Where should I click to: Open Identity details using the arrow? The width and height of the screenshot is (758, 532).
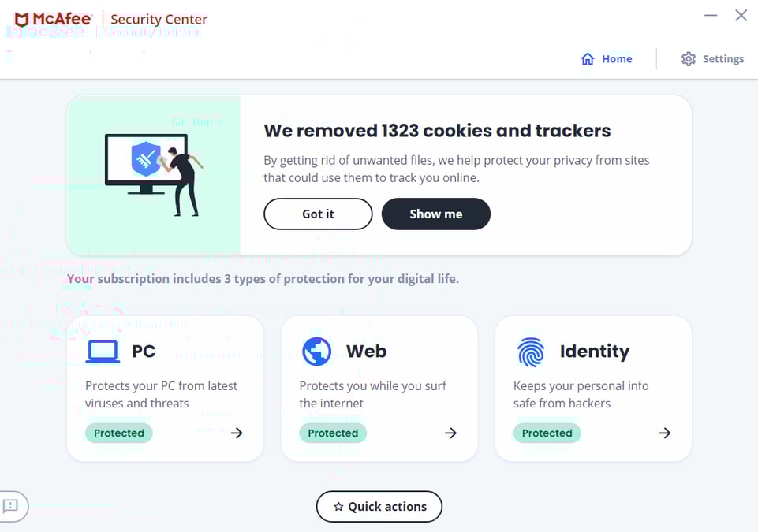coord(664,433)
